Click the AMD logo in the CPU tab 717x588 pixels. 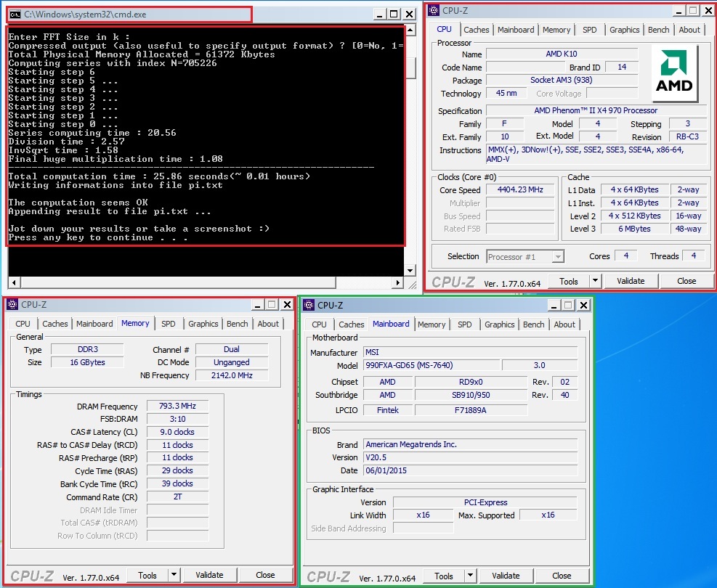[x=674, y=73]
